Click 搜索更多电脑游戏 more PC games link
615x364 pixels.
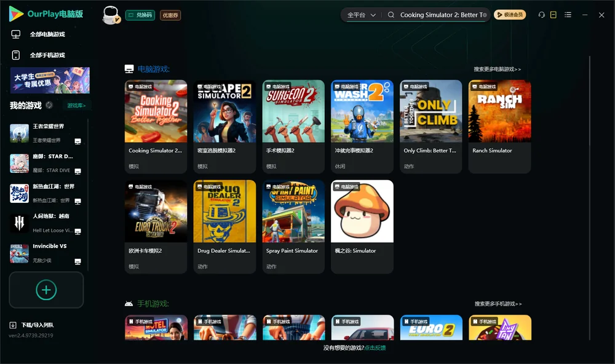point(498,69)
